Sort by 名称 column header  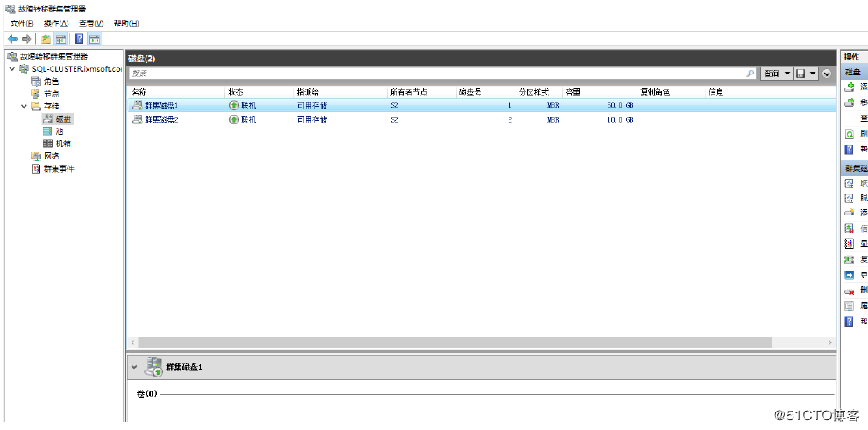[176, 92]
